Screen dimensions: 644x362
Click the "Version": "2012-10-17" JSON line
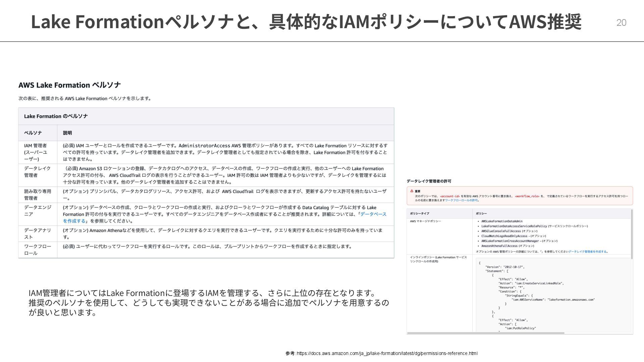tap(505, 267)
